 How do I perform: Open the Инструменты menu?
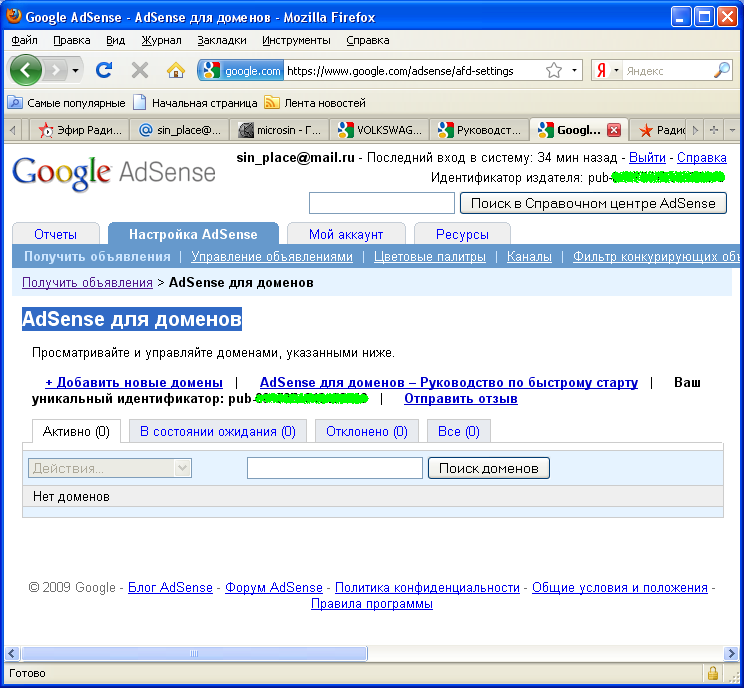(296, 40)
